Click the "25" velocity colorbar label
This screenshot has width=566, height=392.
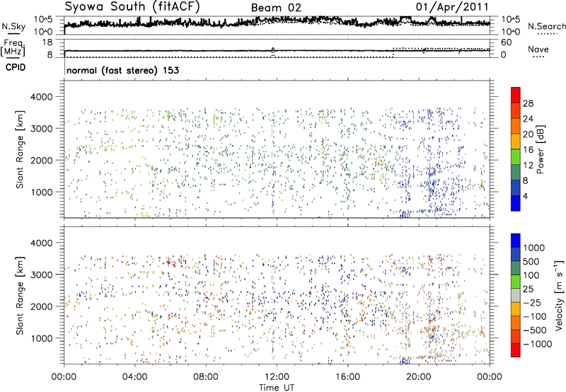(529, 289)
